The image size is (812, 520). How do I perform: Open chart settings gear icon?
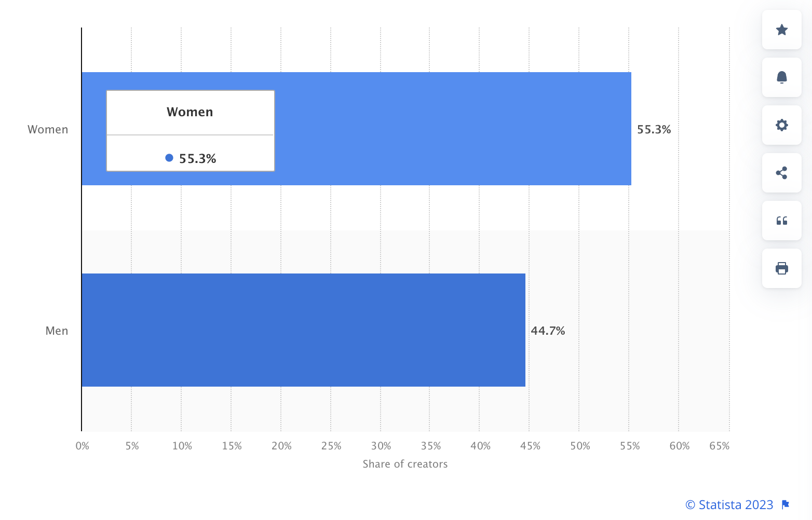point(781,125)
